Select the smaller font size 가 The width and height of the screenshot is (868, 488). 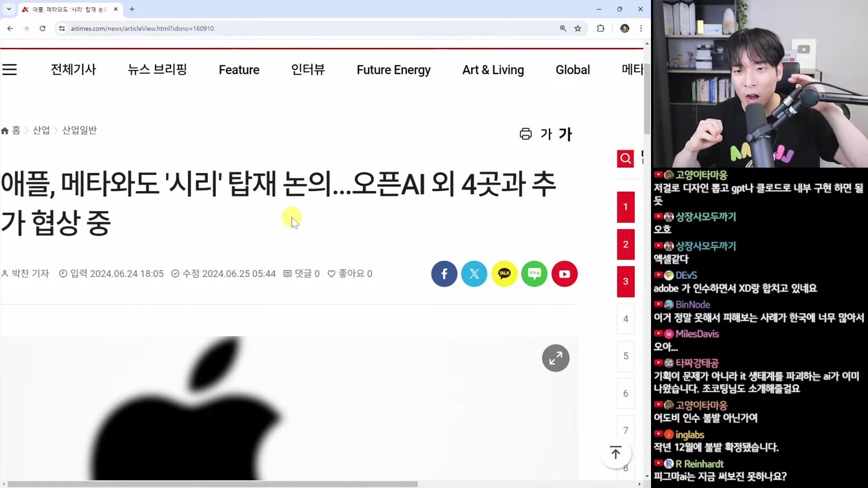coord(546,134)
